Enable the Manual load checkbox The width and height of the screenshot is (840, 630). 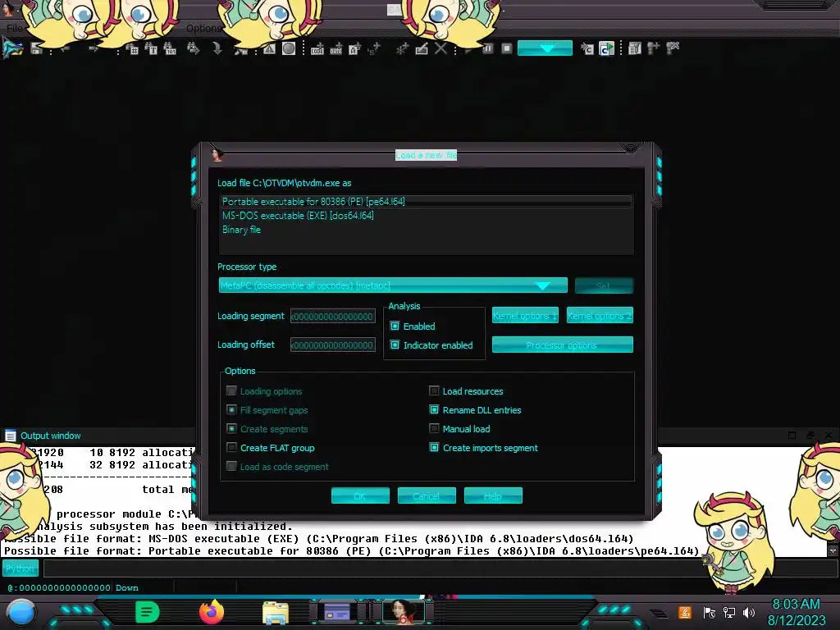pyautogui.click(x=434, y=428)
